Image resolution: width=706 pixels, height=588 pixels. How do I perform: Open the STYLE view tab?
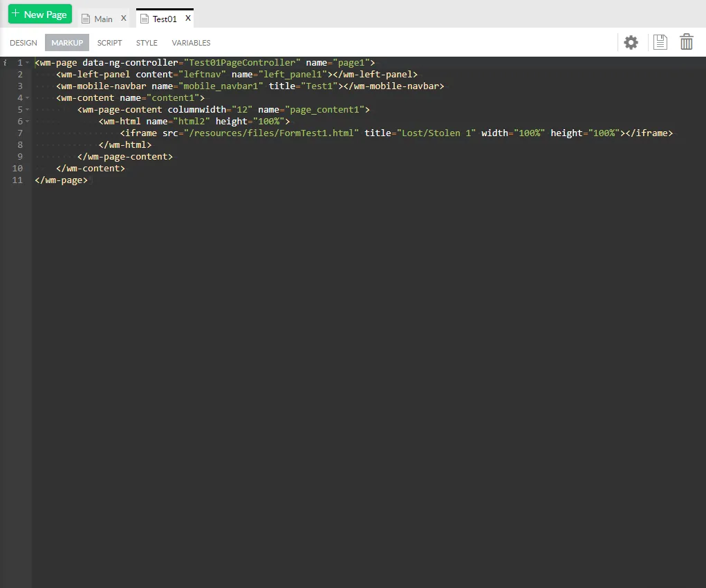click(x=147, y=43)
